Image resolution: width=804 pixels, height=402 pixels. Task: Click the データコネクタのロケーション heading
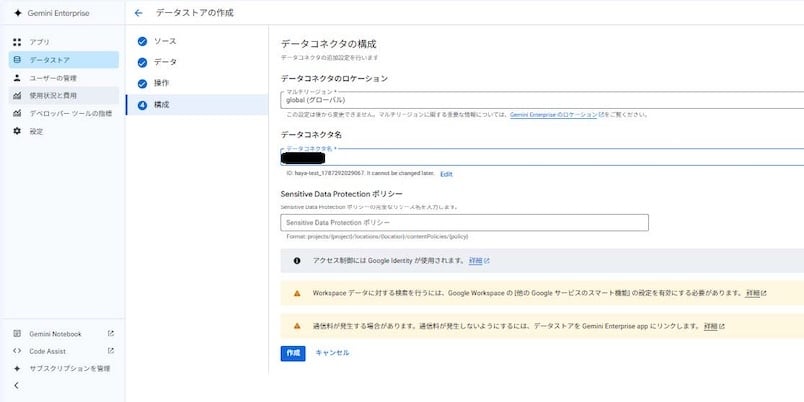click(334, 78)
